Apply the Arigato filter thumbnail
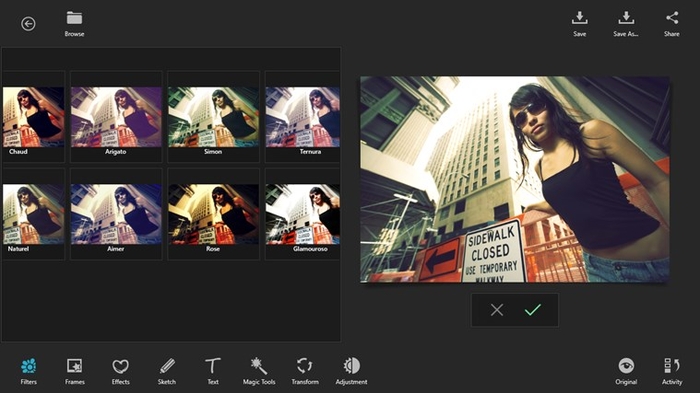 [116, 117]
